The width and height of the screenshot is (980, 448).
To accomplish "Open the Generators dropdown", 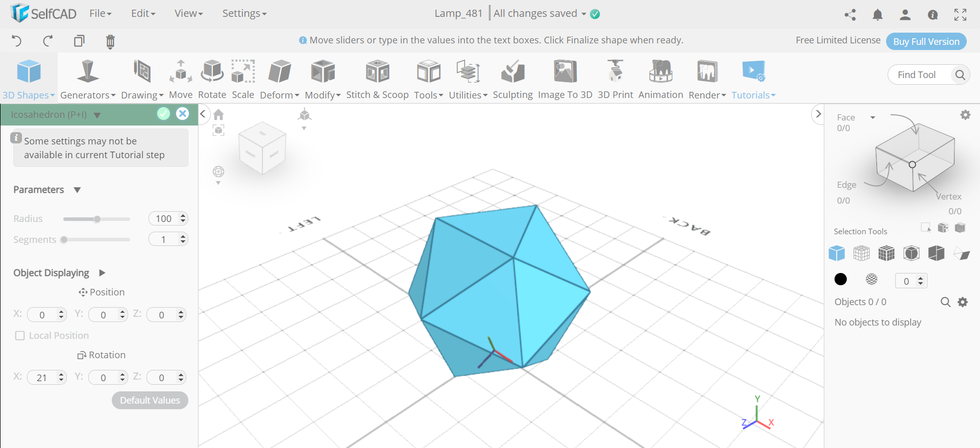I will [x=88, y=79].
